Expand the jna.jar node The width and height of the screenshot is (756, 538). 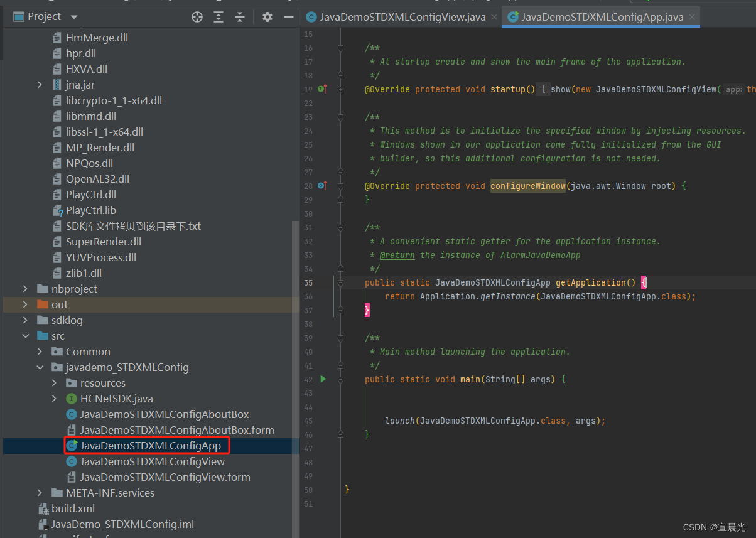coord(40,85)
